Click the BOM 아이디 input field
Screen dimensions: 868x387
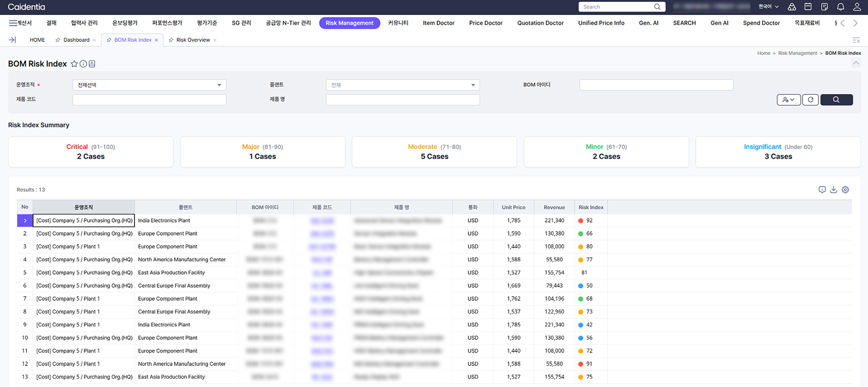tap(656, 85)
